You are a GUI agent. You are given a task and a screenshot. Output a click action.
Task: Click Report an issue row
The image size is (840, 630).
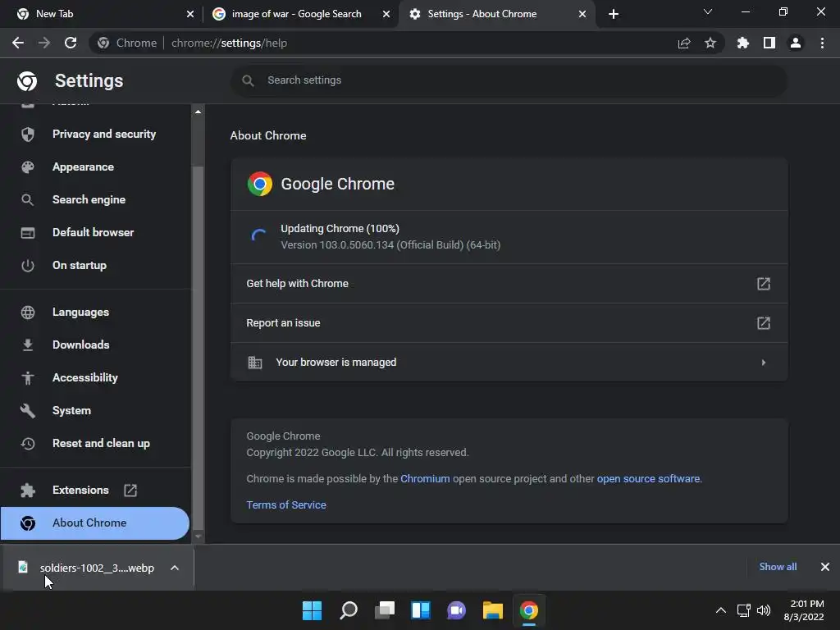pyautogui.click(x=509, y=323)
